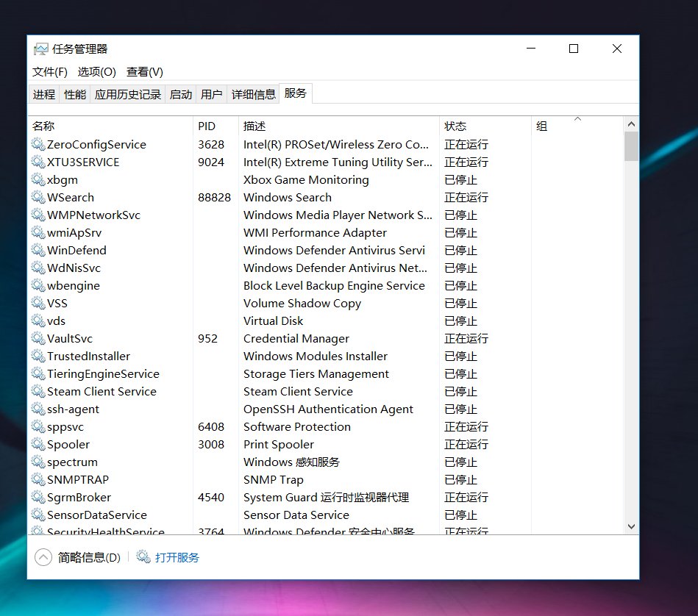Select the Spooler service icon
The height and width of the screenshot is (616, 698).
point(38,444)
